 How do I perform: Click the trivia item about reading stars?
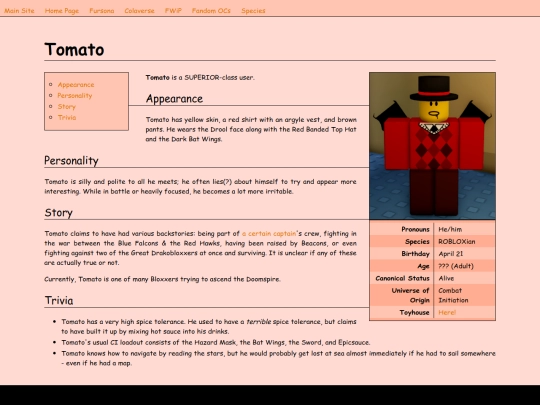(x=278, y=358)
